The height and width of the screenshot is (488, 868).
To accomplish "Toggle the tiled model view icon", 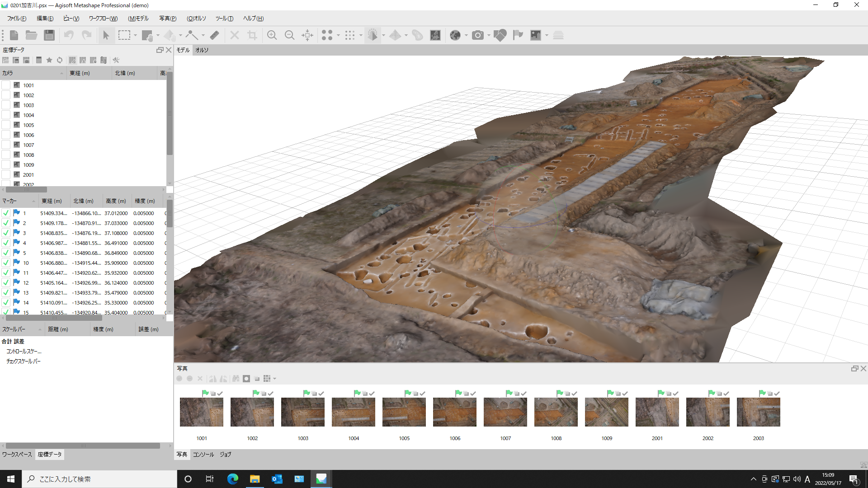I will coord(395,35).
